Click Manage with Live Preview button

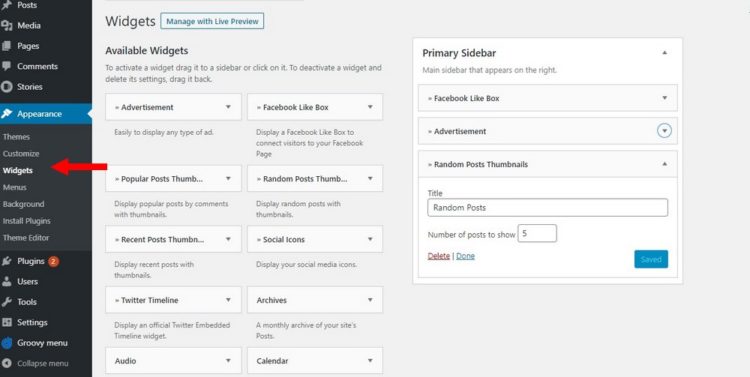(x=212, y=21)
